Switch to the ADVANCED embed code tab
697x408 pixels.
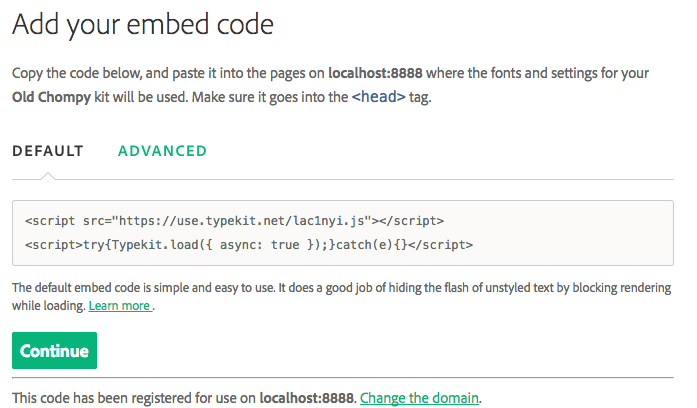[162, 151]
